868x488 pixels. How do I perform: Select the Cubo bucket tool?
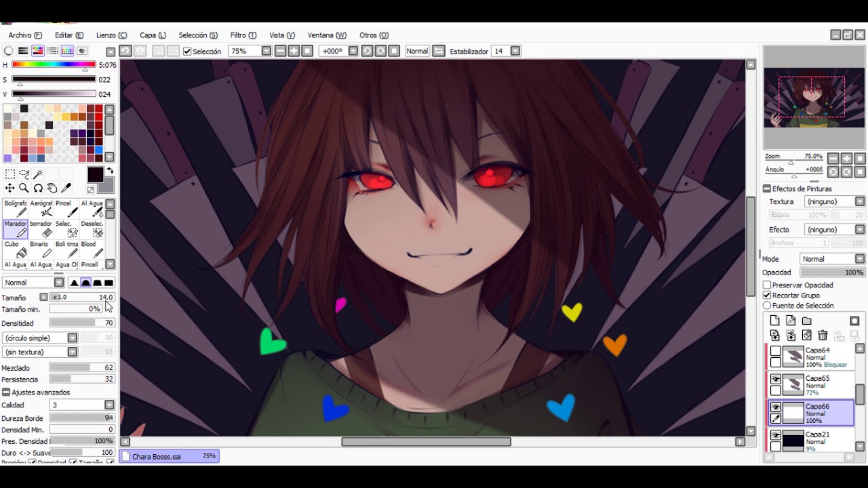click(x=16, y=249)
